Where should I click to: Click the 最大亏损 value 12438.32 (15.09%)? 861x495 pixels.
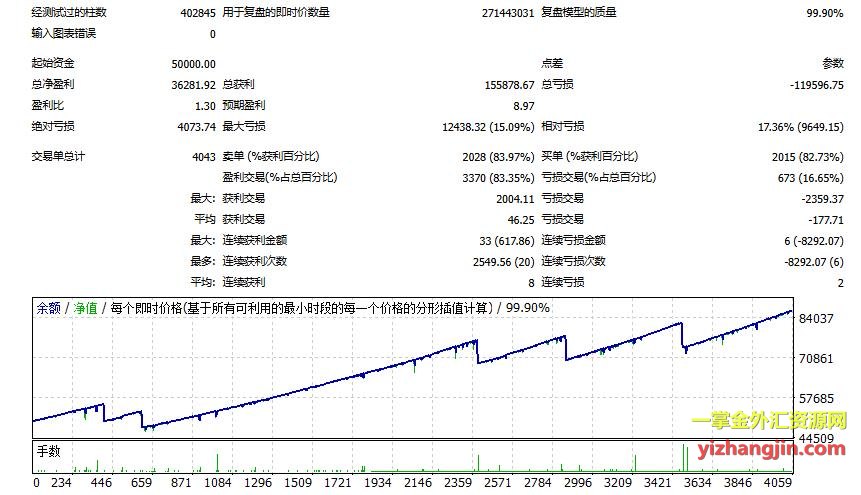(x=487, y=127)
